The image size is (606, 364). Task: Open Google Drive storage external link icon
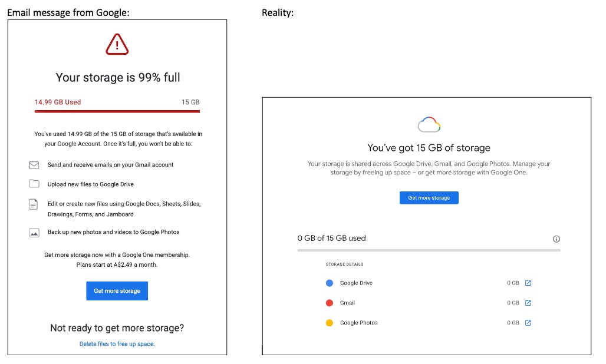528,283
